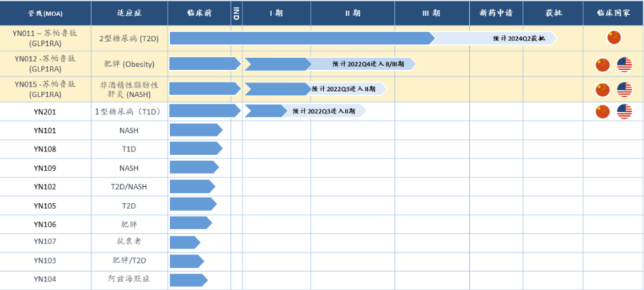Click the 预计2024Q2获批 progress label
The width and height of the screenshot is (644, 290).
click(x=519, y=38)
